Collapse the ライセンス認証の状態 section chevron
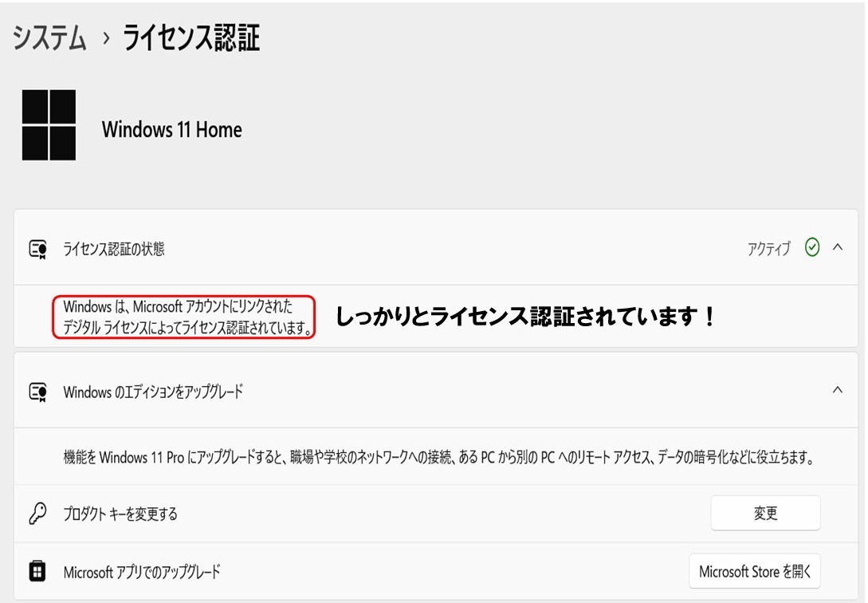 point(838,247)
